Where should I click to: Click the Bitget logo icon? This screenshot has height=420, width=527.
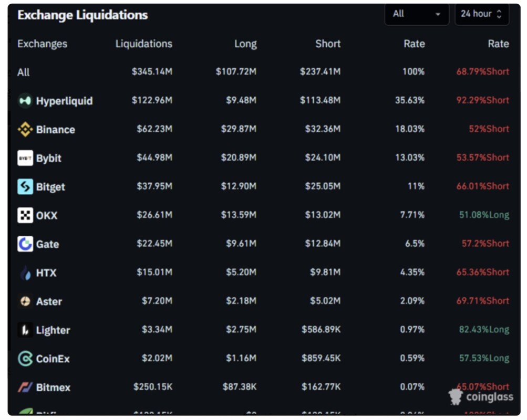pyautogui.click(x=25, y=187)
